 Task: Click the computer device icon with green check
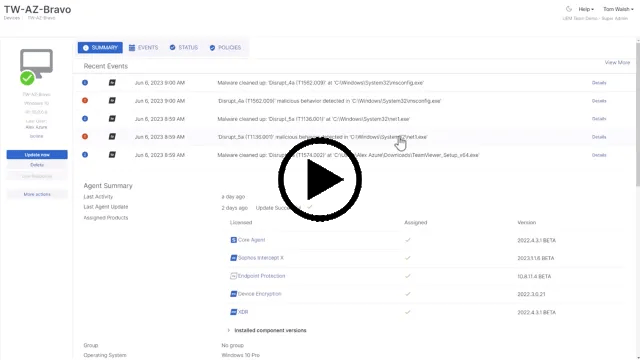36,66
